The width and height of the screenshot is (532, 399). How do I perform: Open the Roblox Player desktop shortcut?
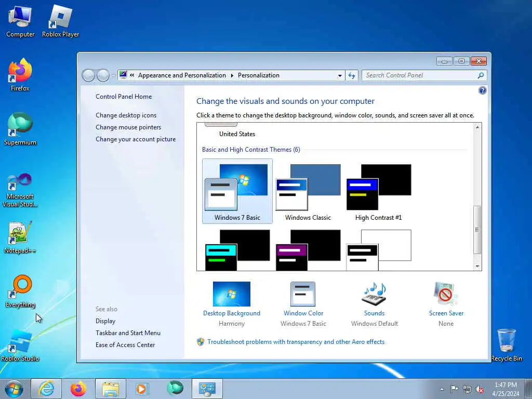click(60, 21)
